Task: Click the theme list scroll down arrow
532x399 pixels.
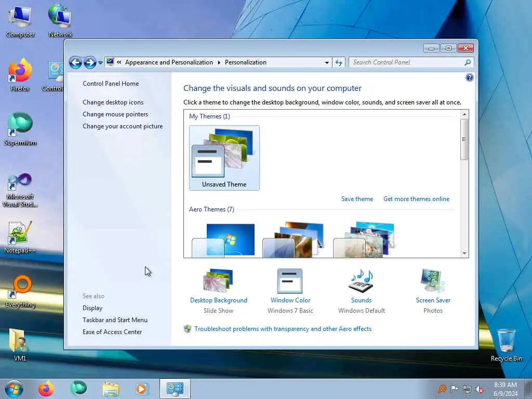Action: pyautogui.click(x=464, y=253)
